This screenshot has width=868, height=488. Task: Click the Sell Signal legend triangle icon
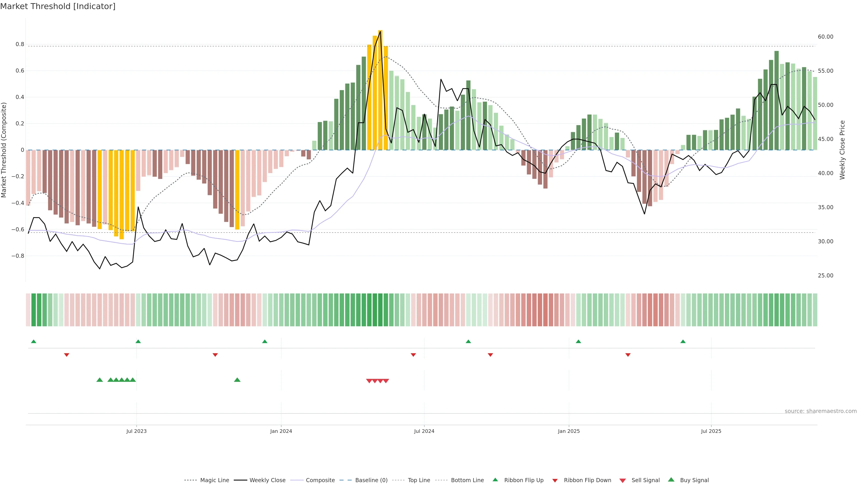click(x=623, y=481)
